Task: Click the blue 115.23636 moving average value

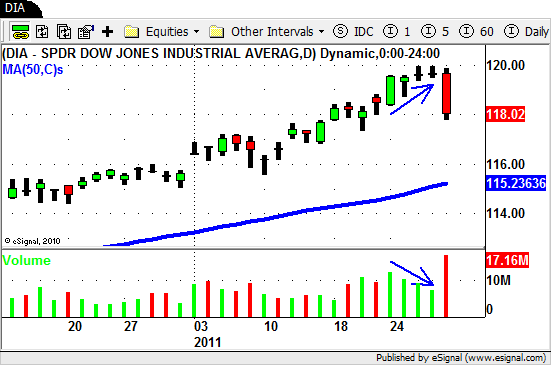Action: [516, 183]
